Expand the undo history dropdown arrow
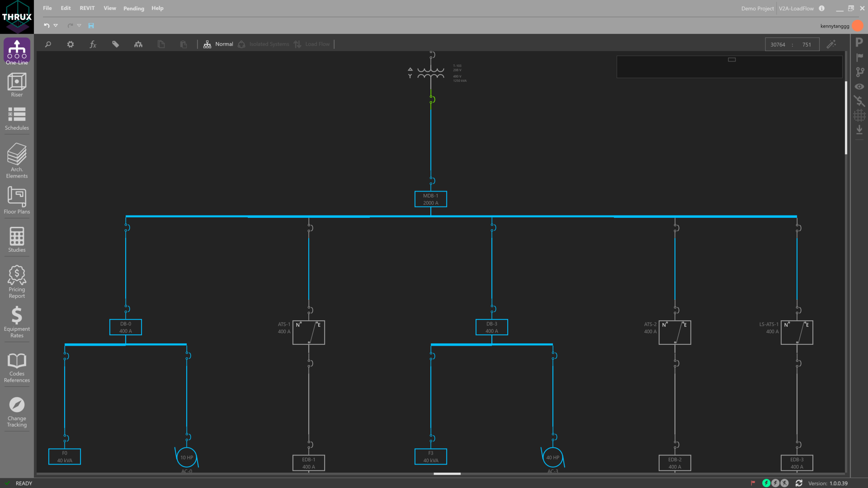The height and width of the screenshot is (488, 868). pyautogui.click(x=56, y=25)
